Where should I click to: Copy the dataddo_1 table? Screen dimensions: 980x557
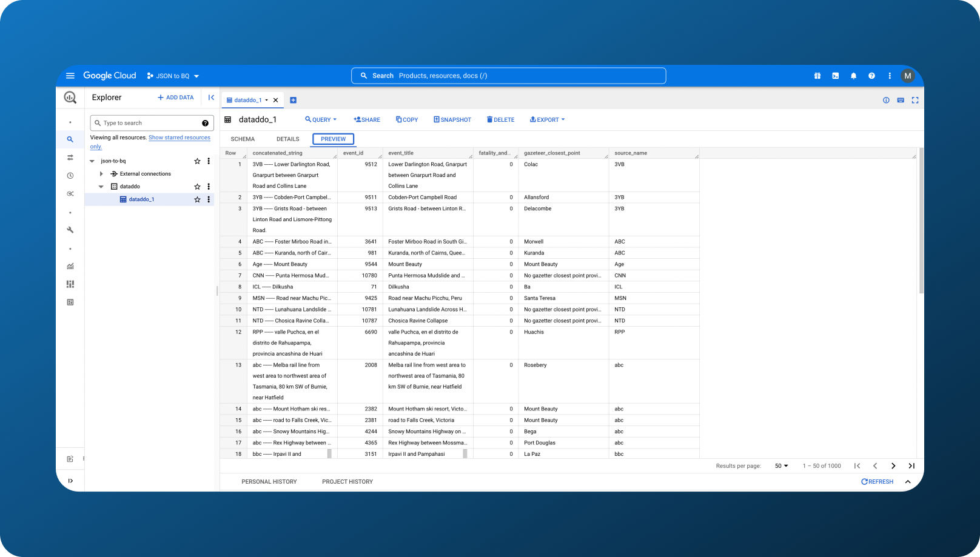[406, 119]
